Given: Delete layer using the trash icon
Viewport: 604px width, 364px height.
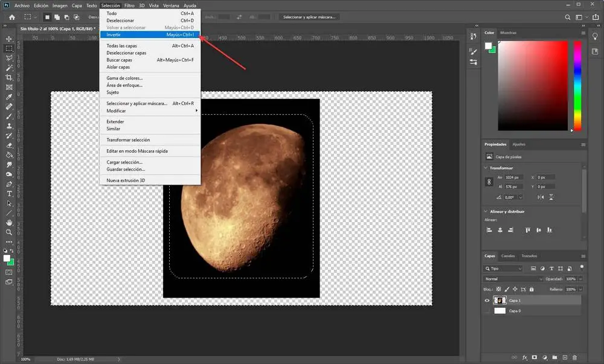Looking at the screenshot, I should pos(574,358).
